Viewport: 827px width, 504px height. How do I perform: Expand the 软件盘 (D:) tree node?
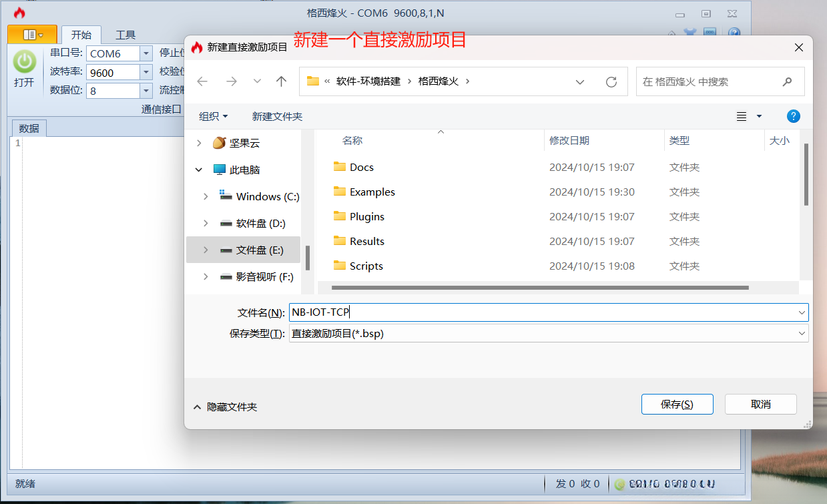(206, 224)
